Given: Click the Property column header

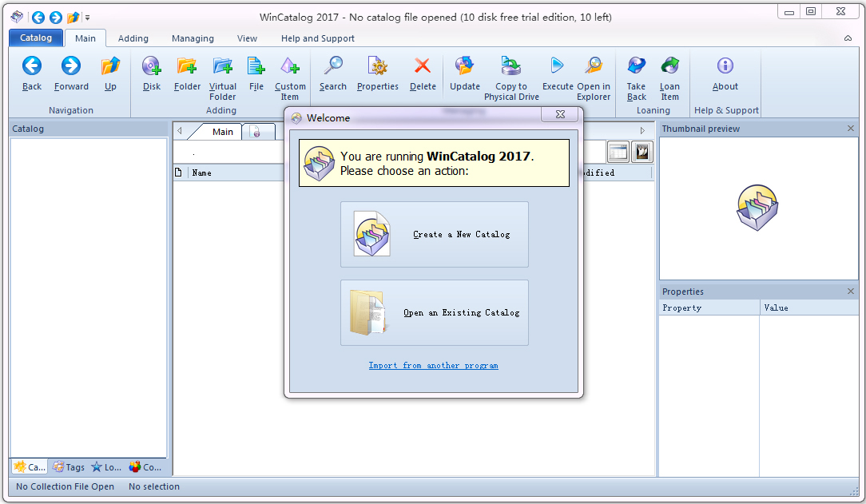Looking at the screenshot, I should (x=709, y=308).
